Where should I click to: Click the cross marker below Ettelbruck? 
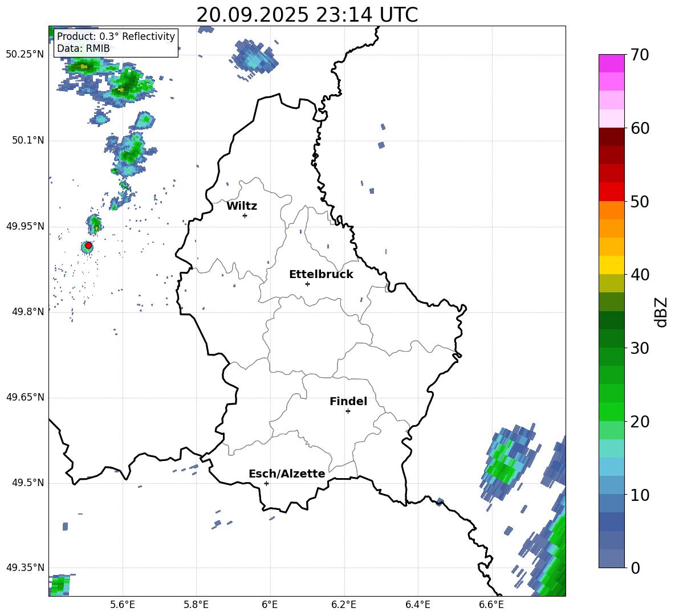(x=307, y=284)
